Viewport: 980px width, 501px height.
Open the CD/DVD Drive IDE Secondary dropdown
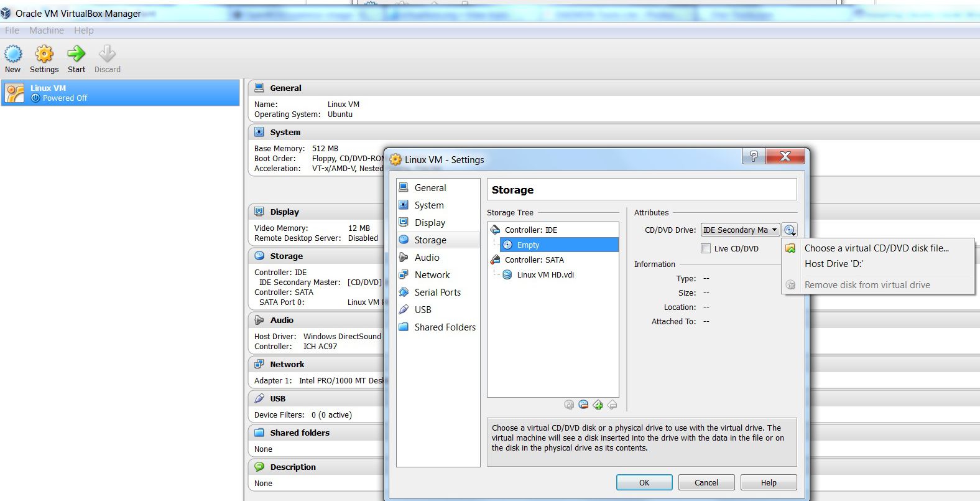point(740,230)
